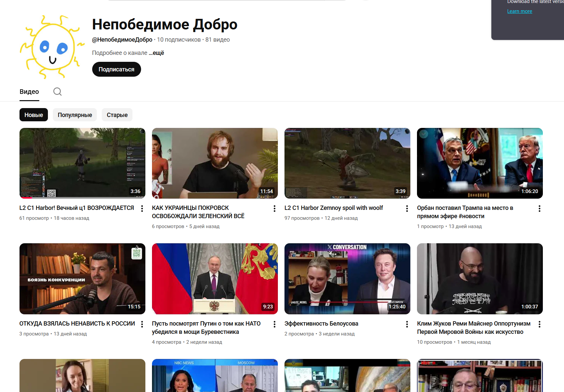Open options menu for КАК УКРАИНЦЫ ПОКРОВСК video

click(x=275, y=209)
